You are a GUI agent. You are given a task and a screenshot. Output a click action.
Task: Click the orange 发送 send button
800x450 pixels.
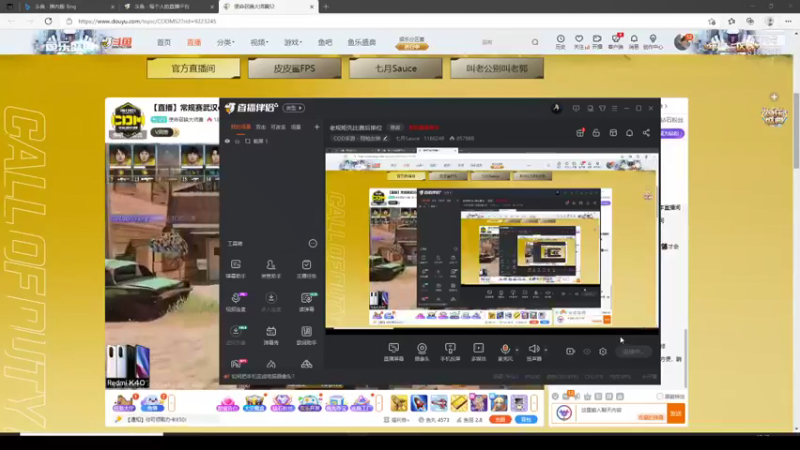point(676,413)
